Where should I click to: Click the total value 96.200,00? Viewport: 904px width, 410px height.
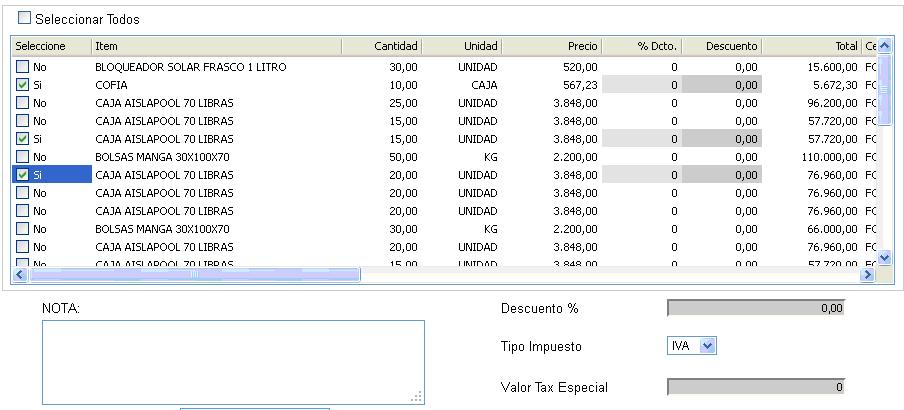tap(833, 103)
